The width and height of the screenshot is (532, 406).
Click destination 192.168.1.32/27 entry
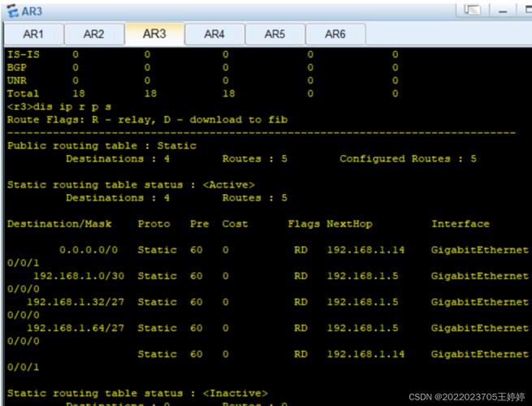(x=76, y=302)
